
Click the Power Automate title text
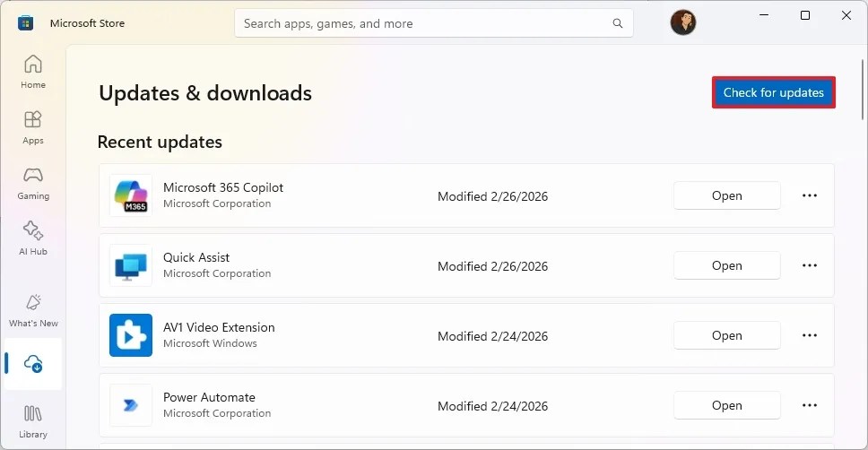(x=209, y=397)
